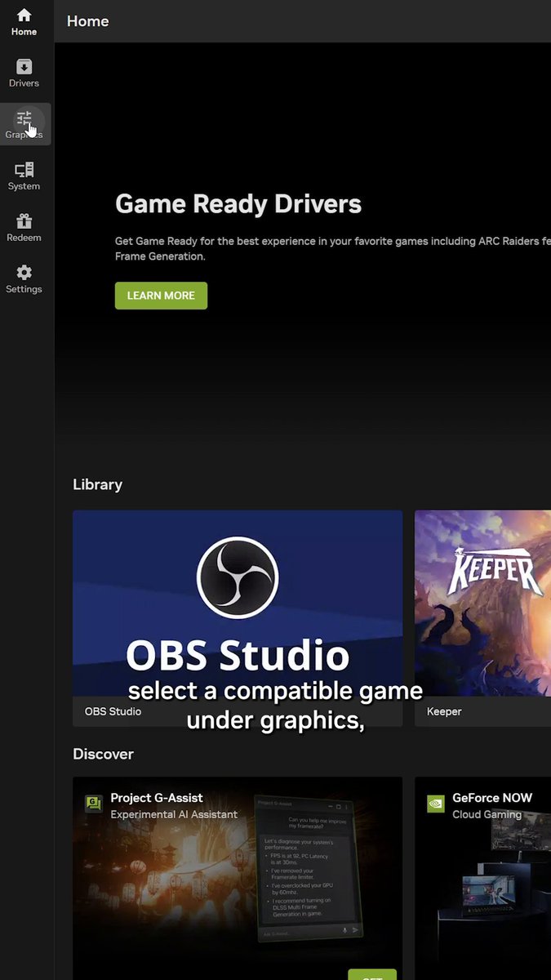Viewport: 551px width, 980px height.
Task: Open the Settings gear section
Action: pyautogui.click(x=24, y=279)
